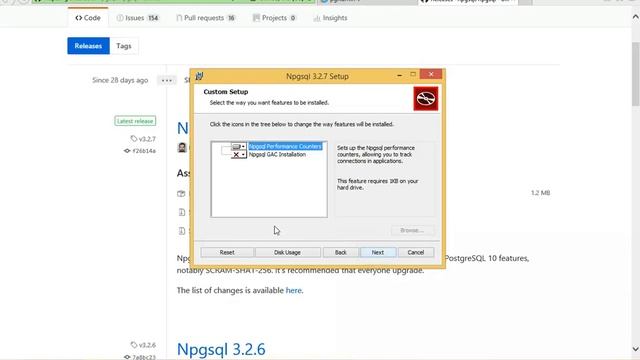Open the Insights tab
Viewport: 640px width, 360px height.
[330, 18]
